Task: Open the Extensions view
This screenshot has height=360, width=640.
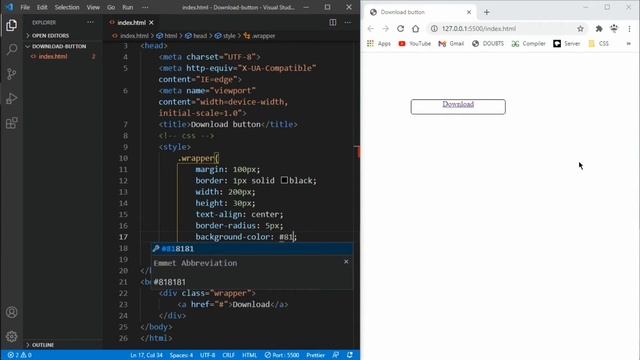Action: [11, 123]
